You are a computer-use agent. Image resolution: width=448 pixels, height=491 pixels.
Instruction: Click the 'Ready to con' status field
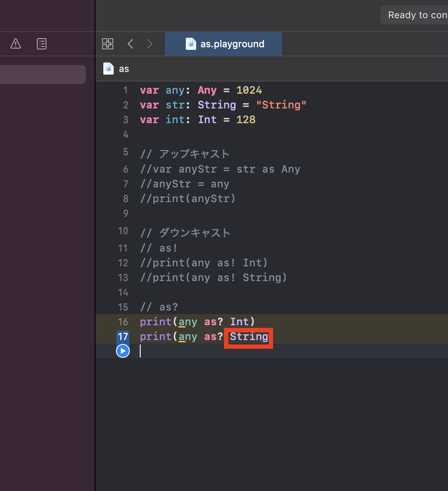(x=414, y=15)
